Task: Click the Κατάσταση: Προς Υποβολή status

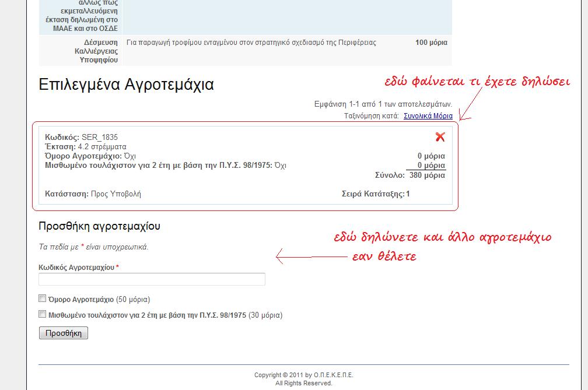Action: pos(93,194)
